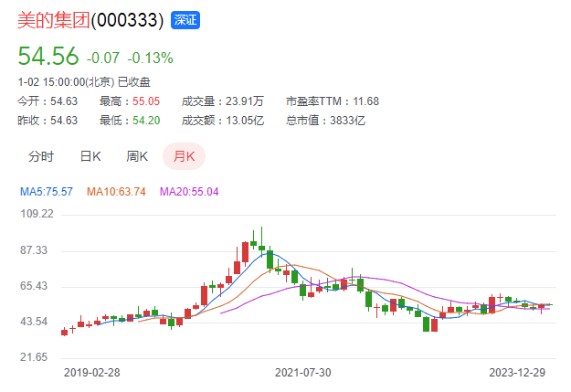571x392 pixels.
Task: Click the 今开 value 54.63
Action: [x=64, y=101]
